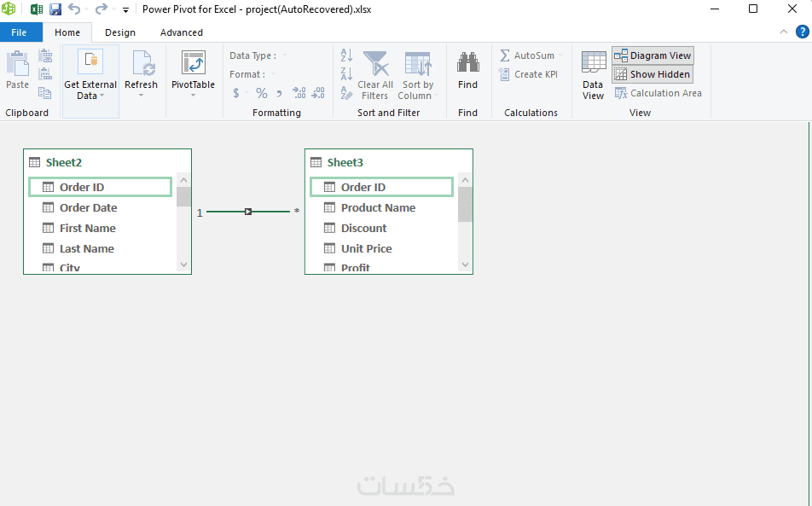Click Clear All Filters funnel icon
812x506 pixels.
[376, 64]
